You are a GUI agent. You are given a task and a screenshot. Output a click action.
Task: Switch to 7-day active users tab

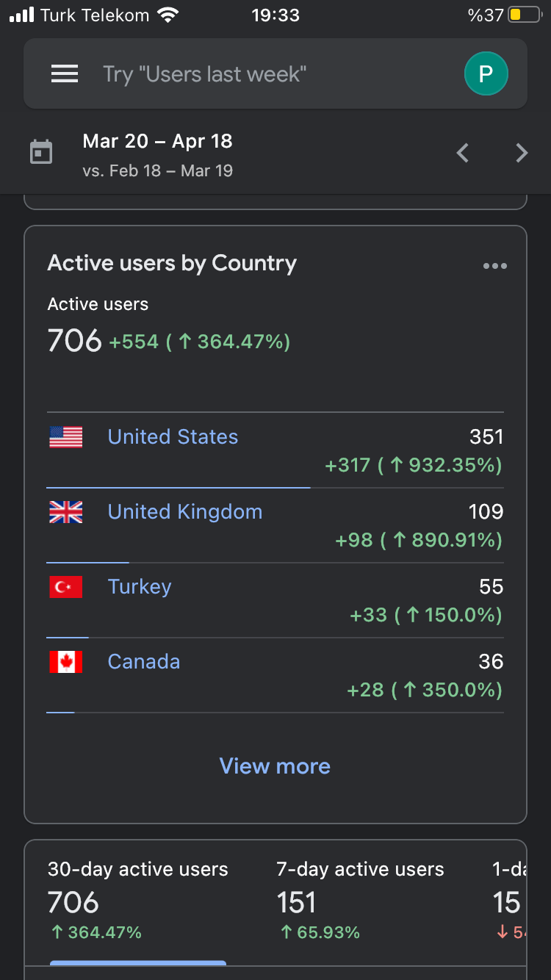360,901
